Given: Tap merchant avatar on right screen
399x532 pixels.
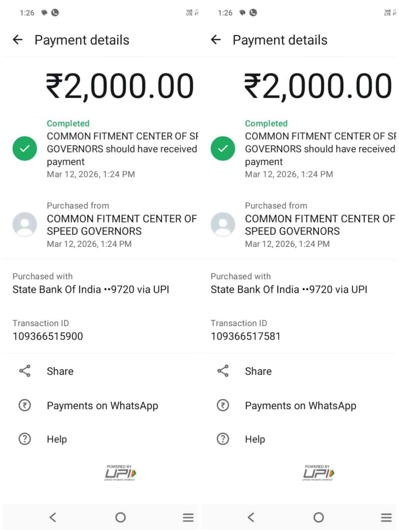Looking at the screenshot, I should [x=223, y=224].
